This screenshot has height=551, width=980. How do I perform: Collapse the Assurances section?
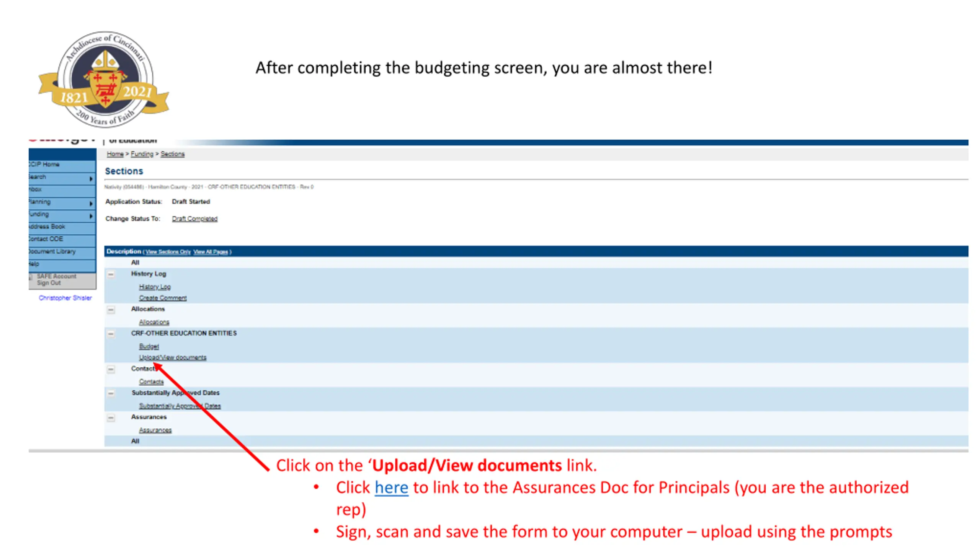click(x=111, y=417)
